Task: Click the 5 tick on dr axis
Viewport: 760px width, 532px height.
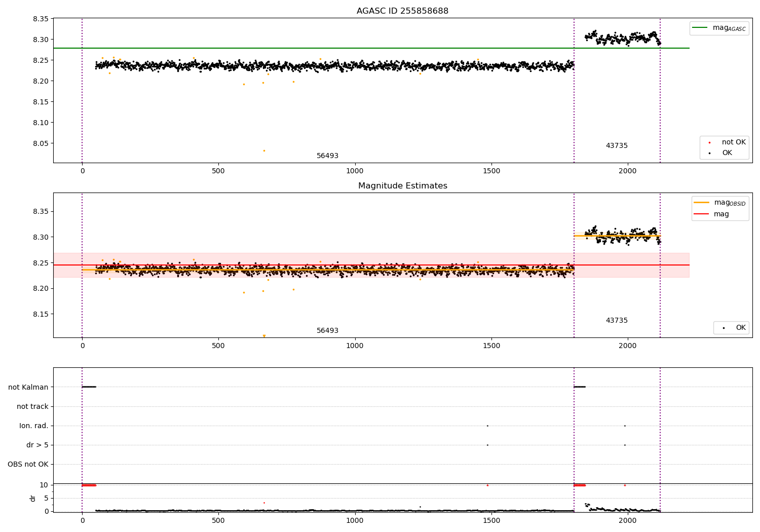Action: (x=46, y=499)
